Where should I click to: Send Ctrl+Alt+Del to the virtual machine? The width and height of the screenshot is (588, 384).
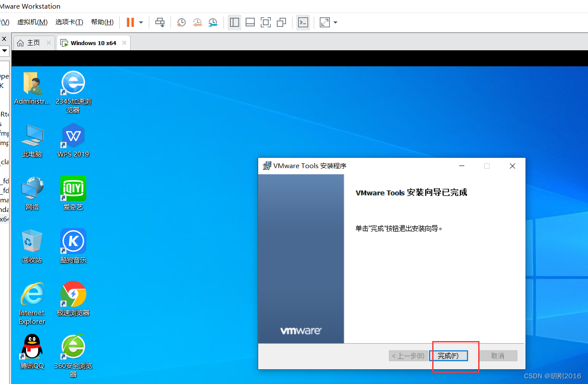click(x=160, y=22)
